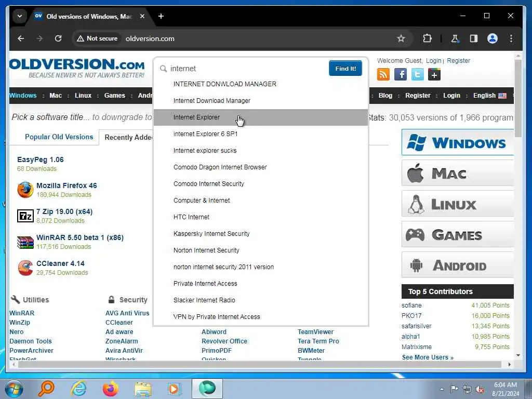This screenshot has width=532, height=399.
Task: Open the AVG Anti Virus link
Action: pyautogui.click(x=127, y=313)
